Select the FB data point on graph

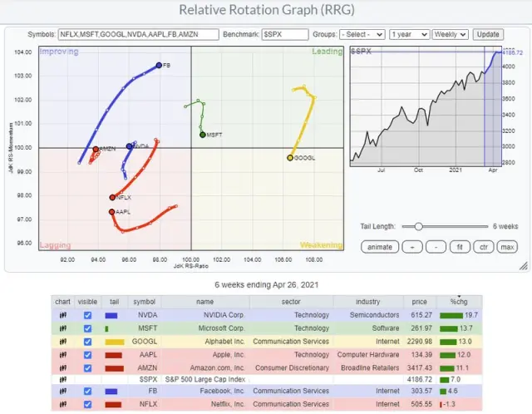(159, 65)
